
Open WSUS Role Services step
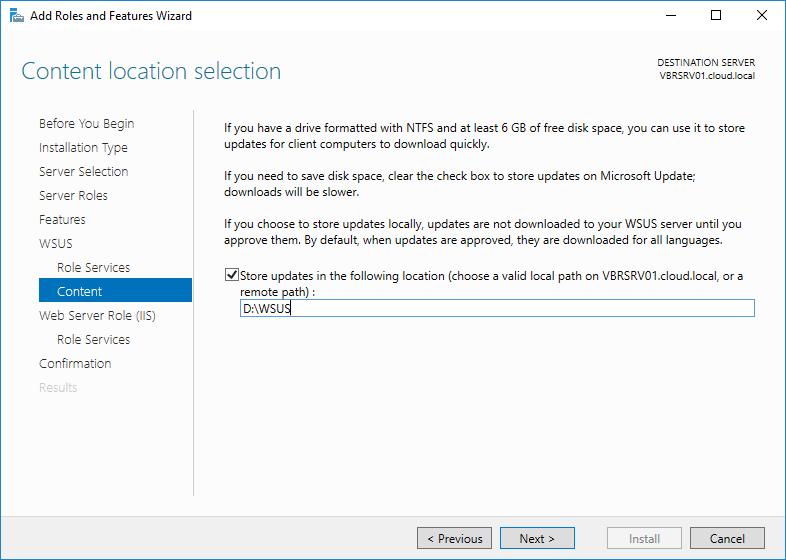pos(93,268)
